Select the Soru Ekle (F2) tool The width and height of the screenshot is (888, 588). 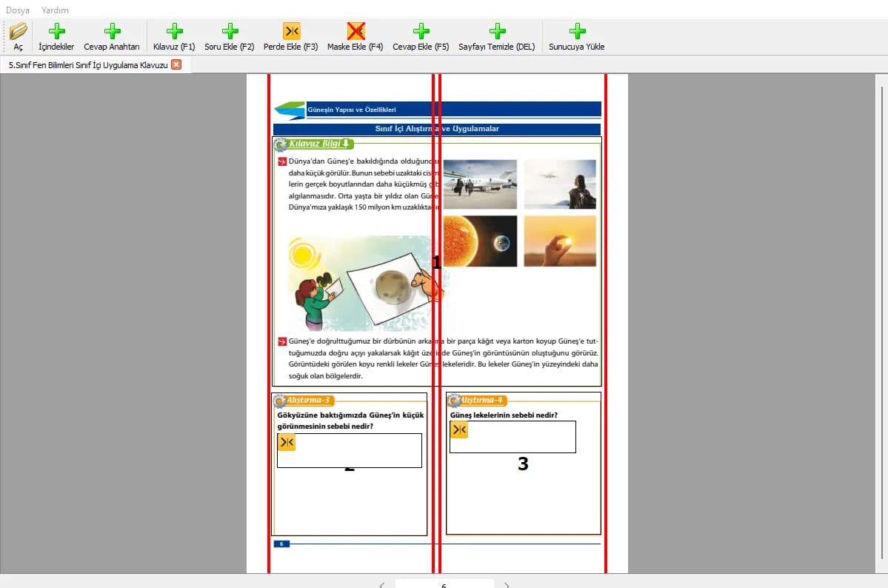230,37
